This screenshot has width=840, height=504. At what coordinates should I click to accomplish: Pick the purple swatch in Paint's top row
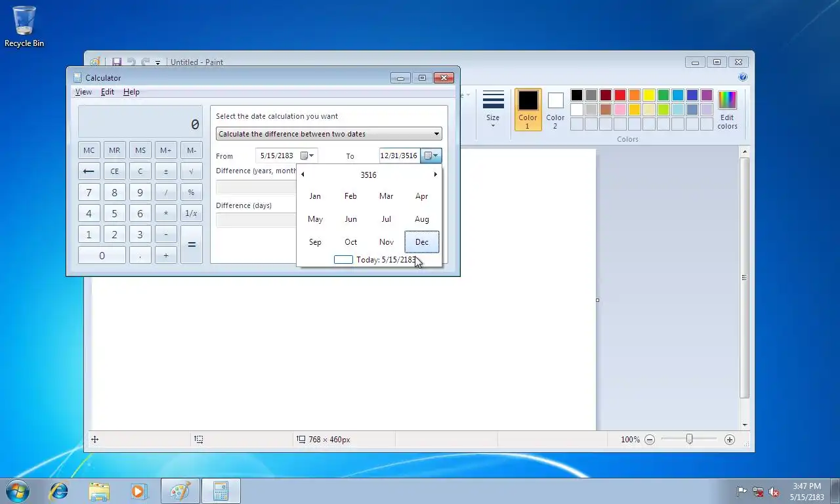(707, 95)
